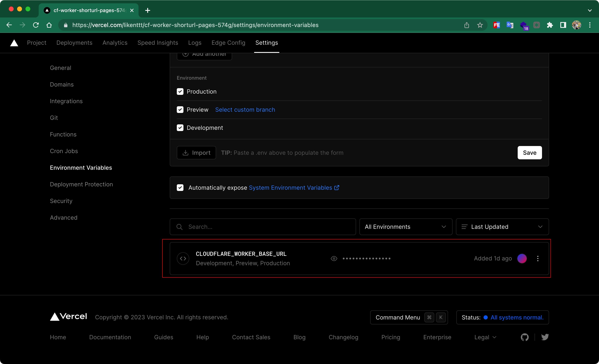Viewport: 599px width, 364px height.
Task: Select custom branch for Preview
Action: pyautogui.click(x=245, y=109)
